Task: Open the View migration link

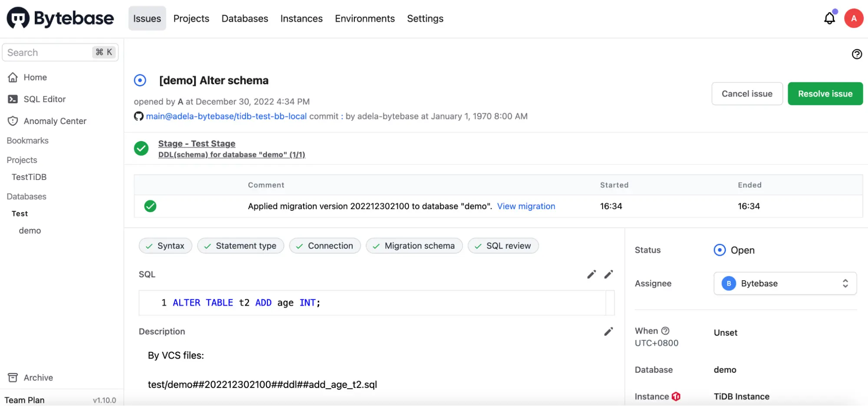Action: pyautogui.click(x=526, y=206)
